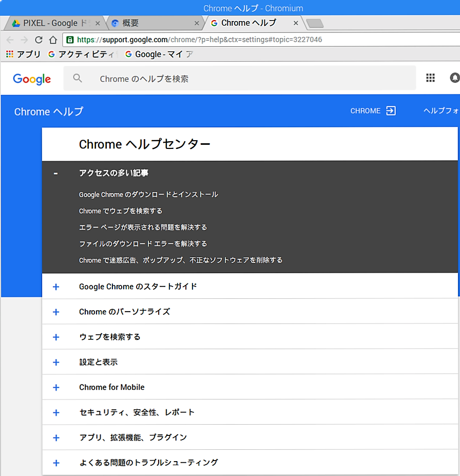Collapse アクセスの多い記事 with minus icon
460x476 pixels.
55,174
